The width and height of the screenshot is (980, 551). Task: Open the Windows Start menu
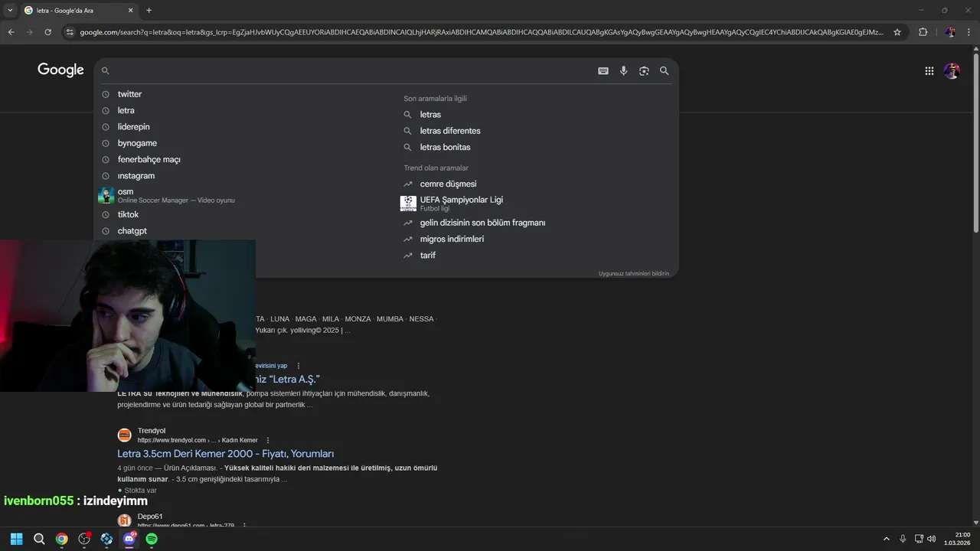pyautogui.click(x=16, y=539)
